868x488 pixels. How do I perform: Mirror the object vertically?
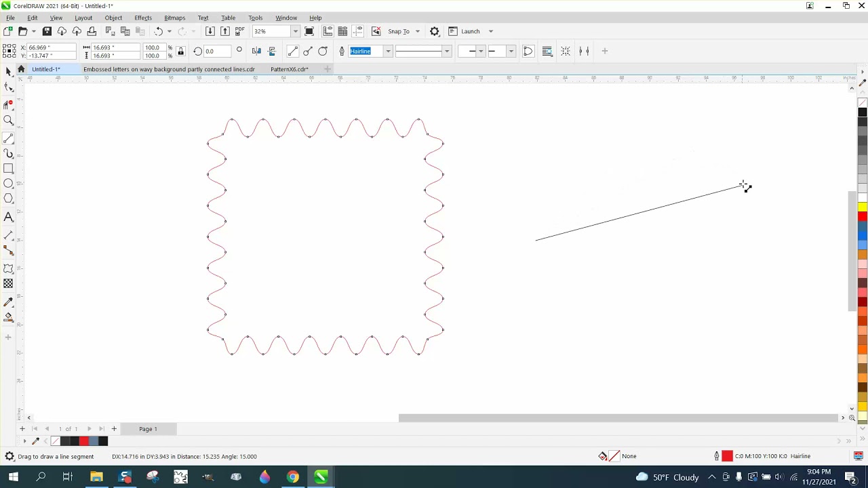[272, 51]
